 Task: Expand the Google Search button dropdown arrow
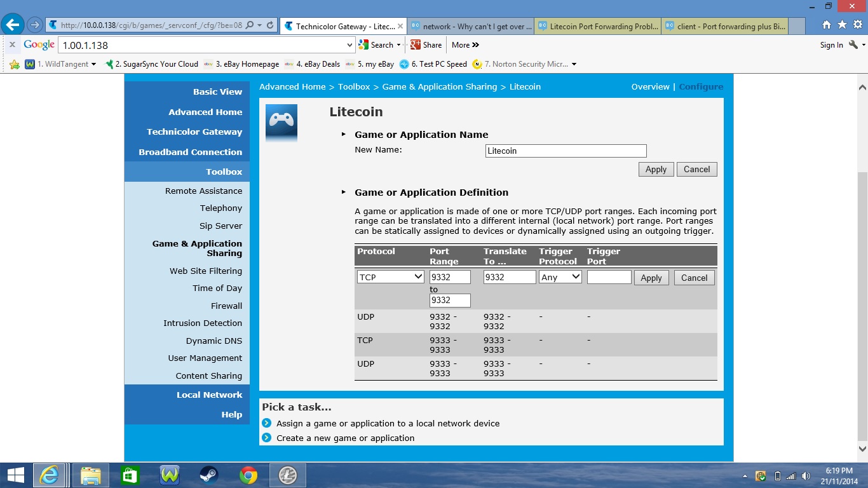pyautogui.click(x=399, y=45)
